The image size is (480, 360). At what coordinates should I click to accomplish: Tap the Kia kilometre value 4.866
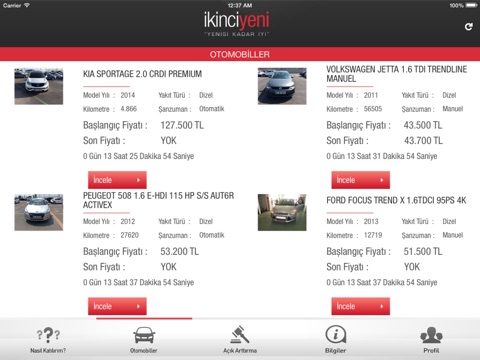pyautogui.click(x=129, y=109)
